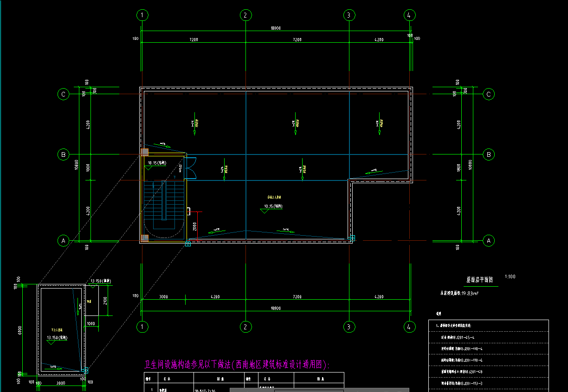Select the top grid bubble numbered 4
568x392 pixels.
coord(408,15)
